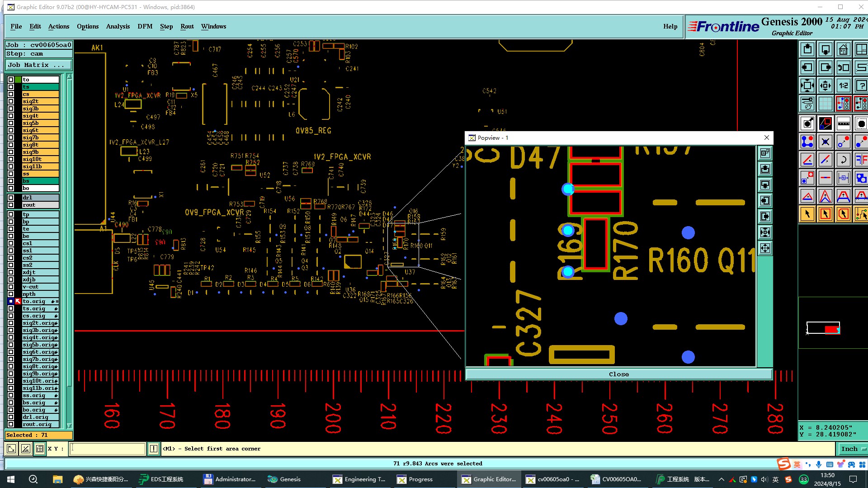Click zoom out icon in Popview window
Image resolution: width=868 pixels, height=488 pixels.
765,248
